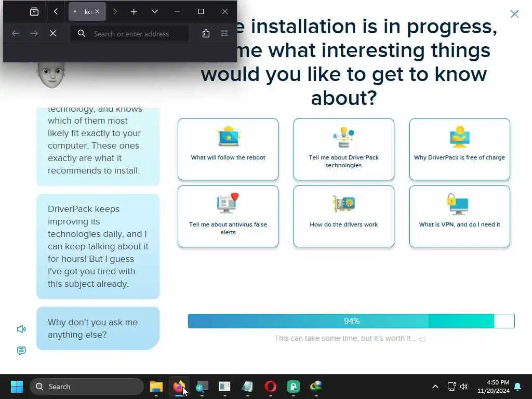
Task: Click the magnifier icon in the address bar
Action: pos(82,33)
